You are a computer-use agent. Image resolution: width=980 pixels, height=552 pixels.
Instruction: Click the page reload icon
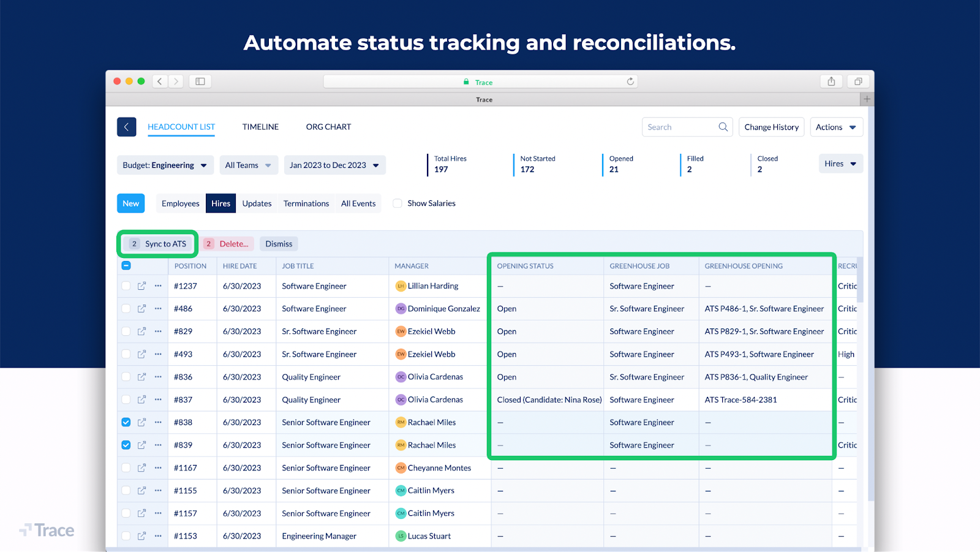pos(630,81)
